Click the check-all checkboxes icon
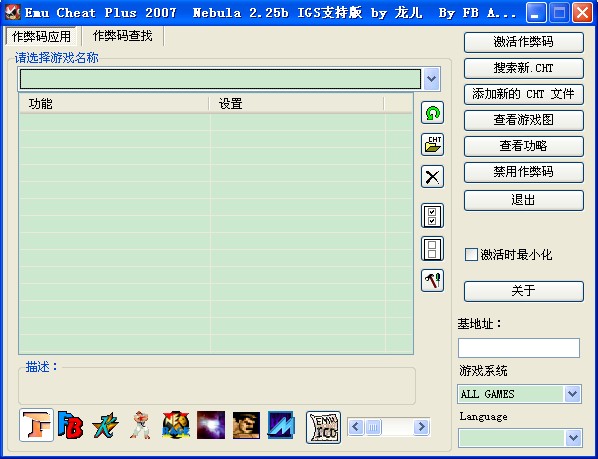The width and height of the screenshot is (598, 459). point(432,216)
